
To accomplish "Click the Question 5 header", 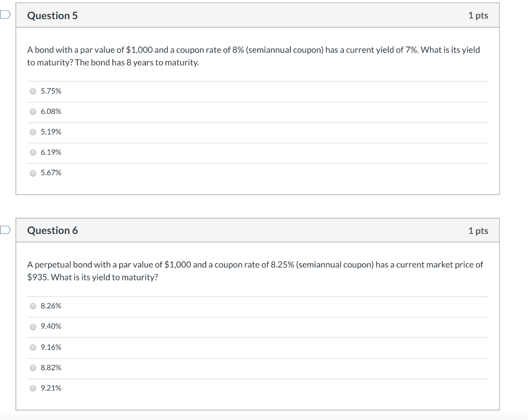I will tap(52, 16).
